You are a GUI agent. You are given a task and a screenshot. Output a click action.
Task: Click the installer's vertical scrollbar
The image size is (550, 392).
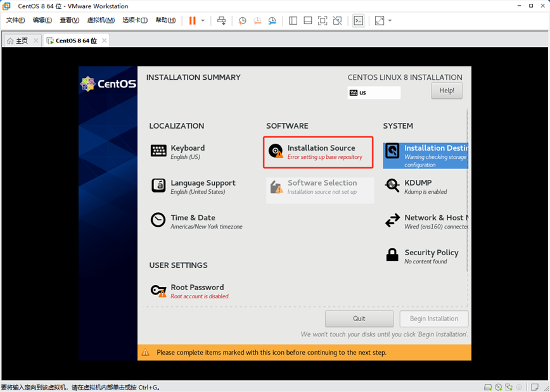(467, 190)
